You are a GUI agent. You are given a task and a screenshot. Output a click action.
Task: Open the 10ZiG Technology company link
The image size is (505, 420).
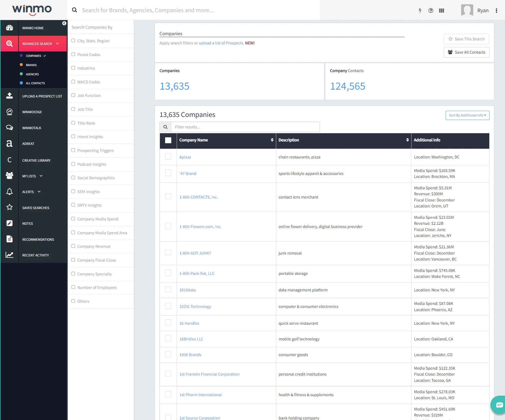point(195,307)
